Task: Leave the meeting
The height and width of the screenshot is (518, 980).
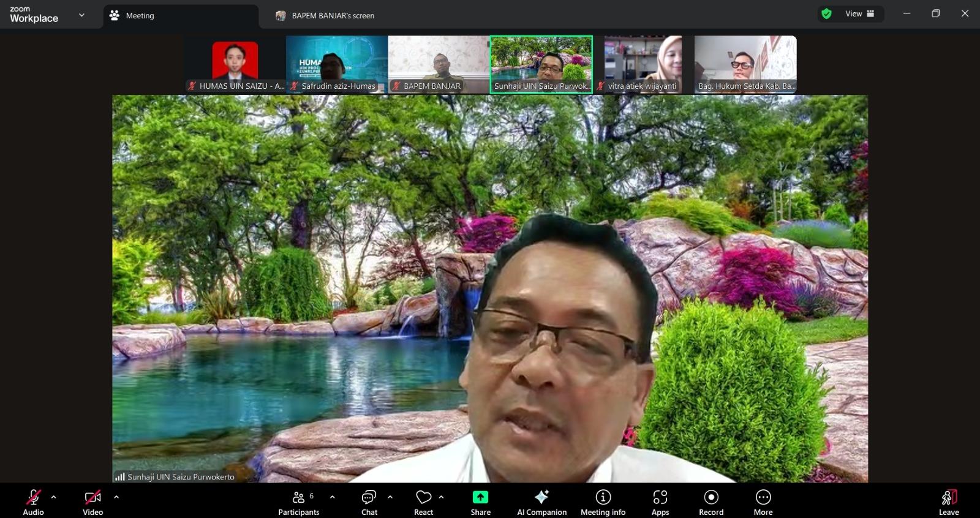Action: pyautogui.click(x=948, y=501)
